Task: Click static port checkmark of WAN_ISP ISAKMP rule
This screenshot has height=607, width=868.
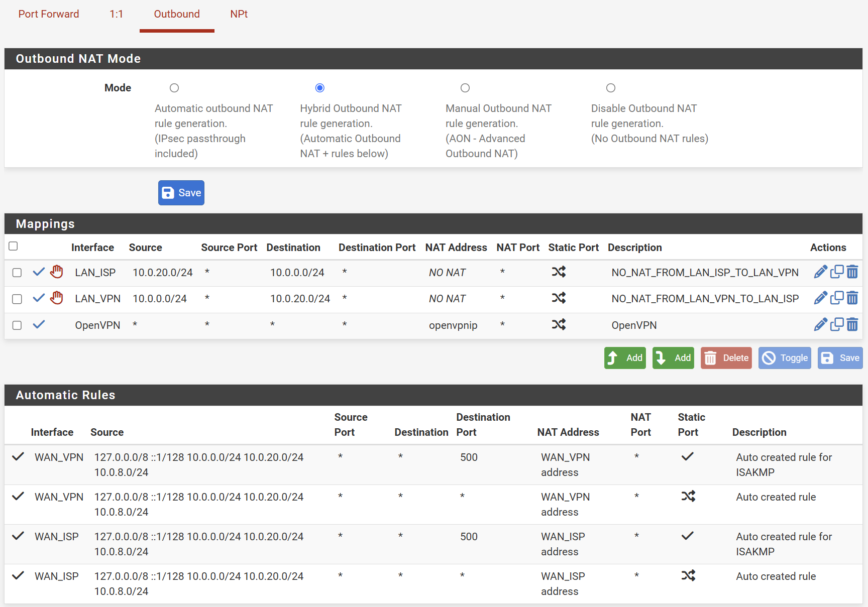Action: tap(688, 536)
